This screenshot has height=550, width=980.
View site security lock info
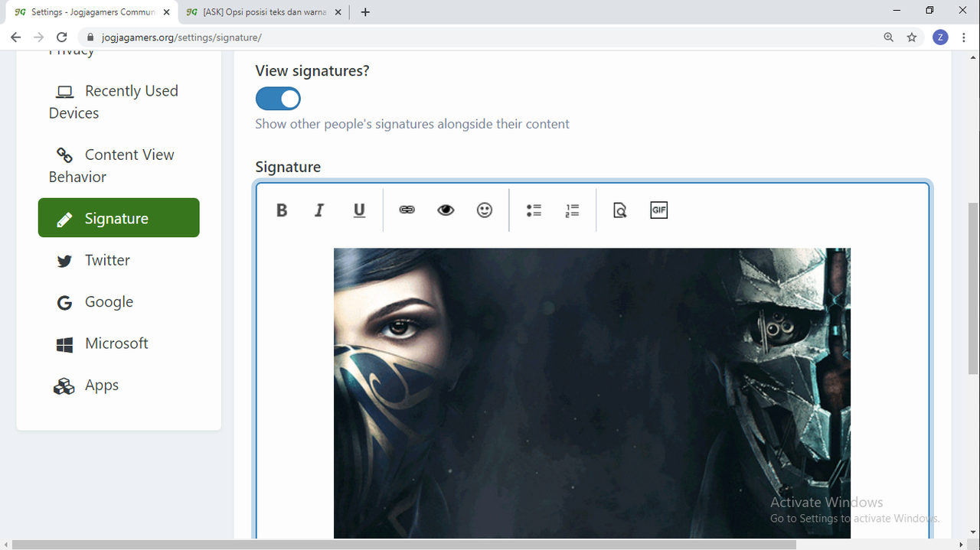(90, 37)
